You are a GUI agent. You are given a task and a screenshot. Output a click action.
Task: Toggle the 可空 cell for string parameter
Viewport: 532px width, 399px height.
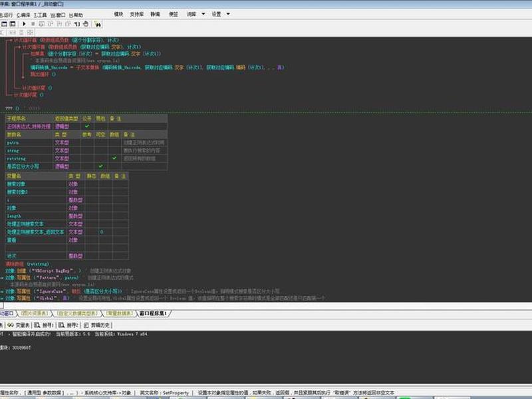[x=101, y=150]
